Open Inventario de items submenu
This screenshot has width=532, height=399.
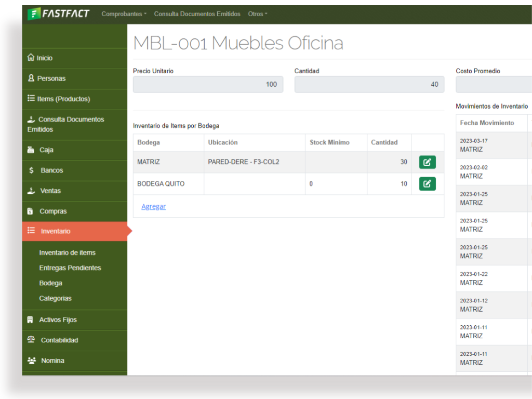67,252
